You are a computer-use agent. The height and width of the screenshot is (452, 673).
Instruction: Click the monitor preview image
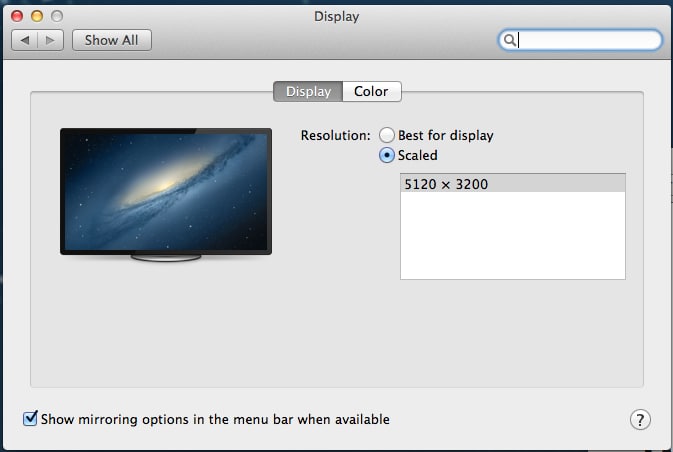[166, 194]
